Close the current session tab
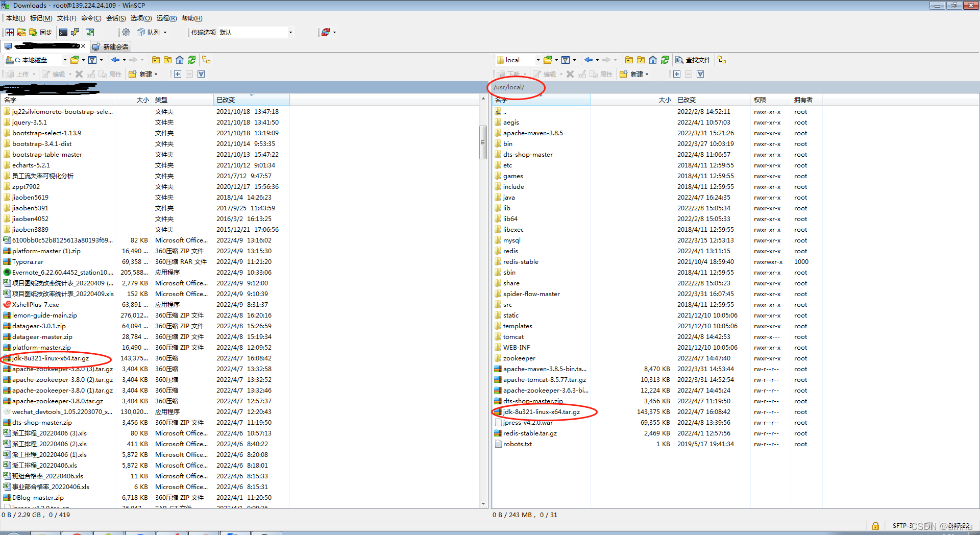Screen dimensions: 980x535 (84, 46)
